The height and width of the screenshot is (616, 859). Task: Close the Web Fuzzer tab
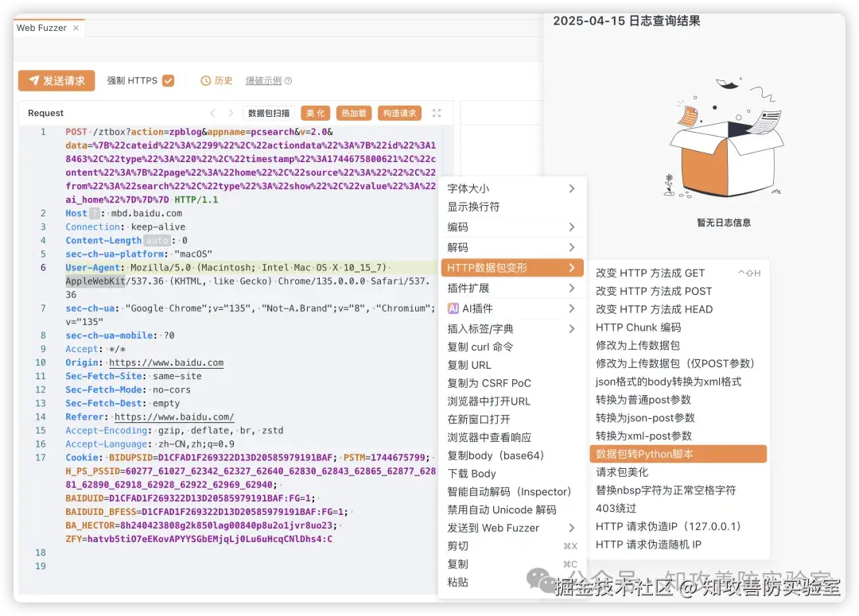click(x=76, y=28)
